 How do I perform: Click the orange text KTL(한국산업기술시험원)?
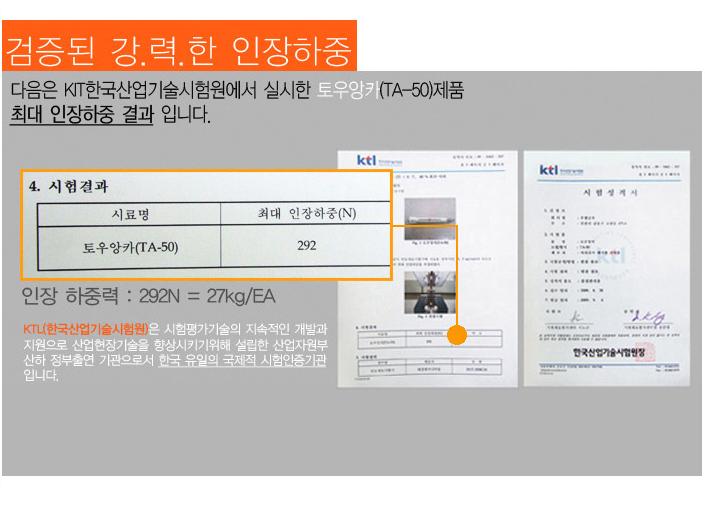tap(85, 329)
